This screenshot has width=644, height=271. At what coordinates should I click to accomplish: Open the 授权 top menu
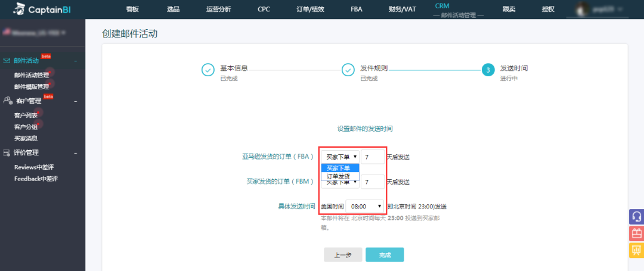point(548,9)
